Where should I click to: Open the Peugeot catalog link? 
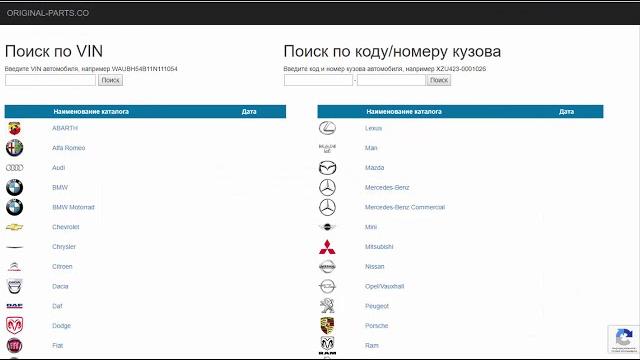point(377,306)
